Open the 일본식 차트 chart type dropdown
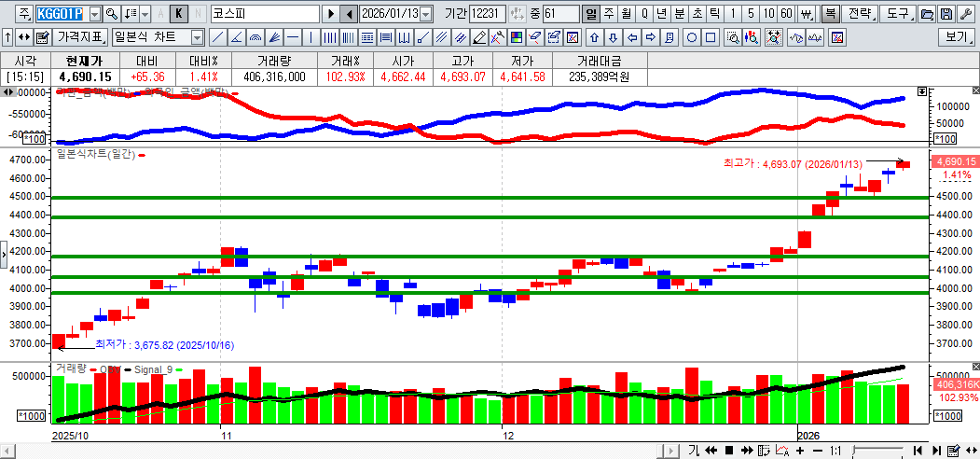 (x=197, y=37)
